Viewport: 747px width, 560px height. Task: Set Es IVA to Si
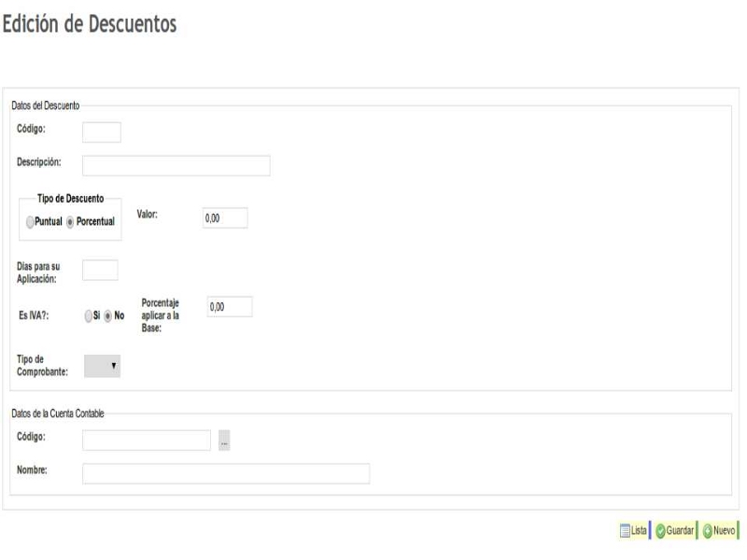point(88,315)
